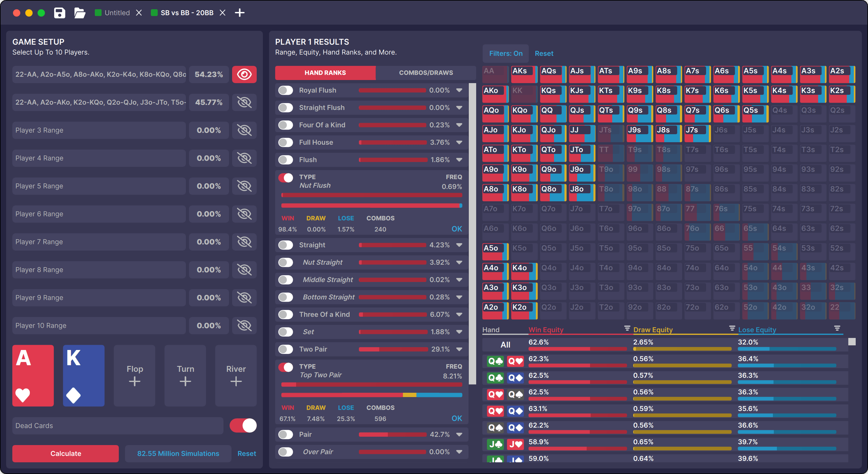Show Player 2 range with eye icon
The height and width of the screenshot is (474, 868).
pyautogui.click(x=244, y=102)
